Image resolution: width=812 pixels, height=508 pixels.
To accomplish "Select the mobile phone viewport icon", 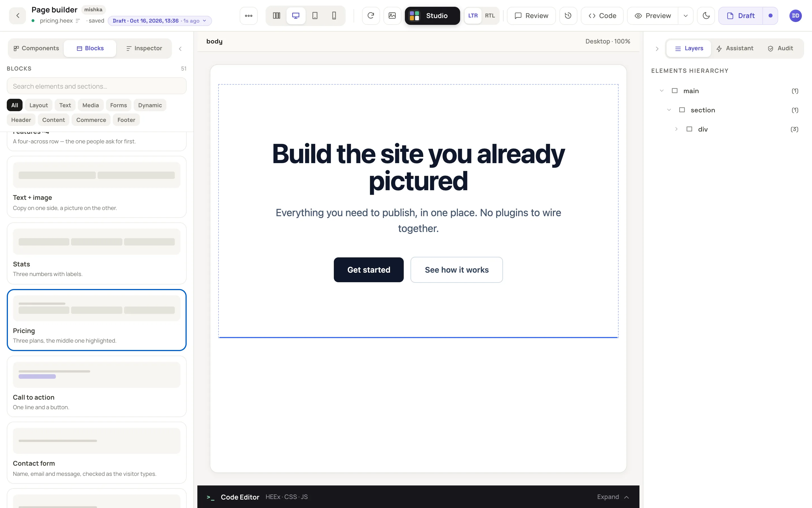I will pos(334,16).
